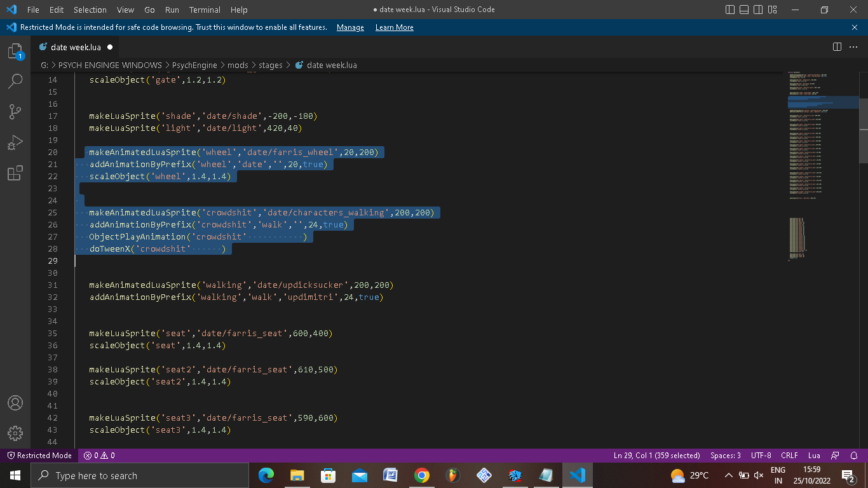
Task: Open the Explorer view in the Activity Bar
Action: [15, 51]
